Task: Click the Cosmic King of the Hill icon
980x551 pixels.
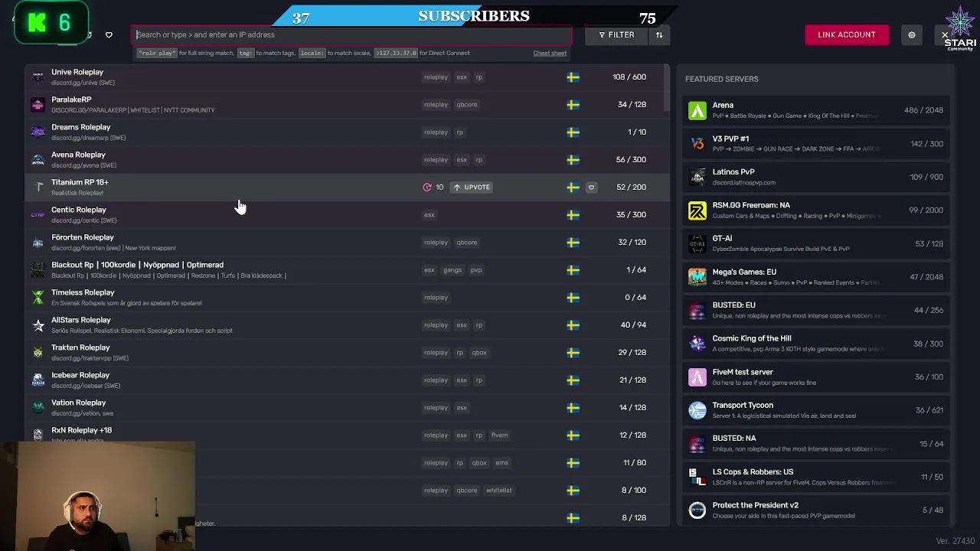Action: coord(697,344)
